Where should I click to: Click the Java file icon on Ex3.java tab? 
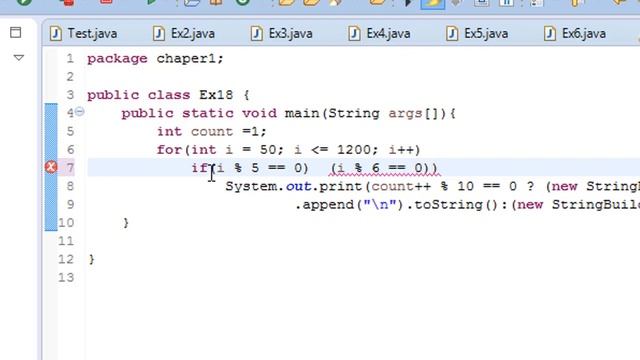[x=256, y=33]
